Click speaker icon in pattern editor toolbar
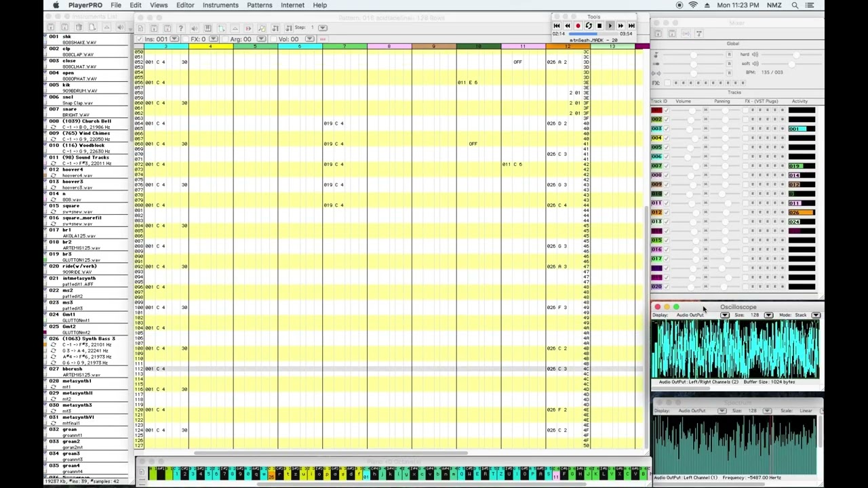The width and height of the screenshot is (868, 488). [x=194, y=28]
